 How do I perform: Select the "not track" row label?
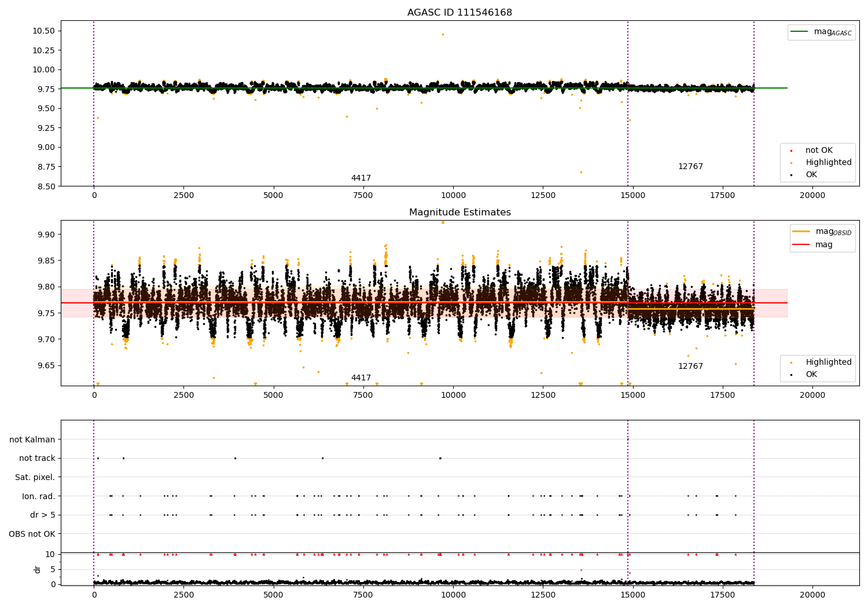(37, 459)
